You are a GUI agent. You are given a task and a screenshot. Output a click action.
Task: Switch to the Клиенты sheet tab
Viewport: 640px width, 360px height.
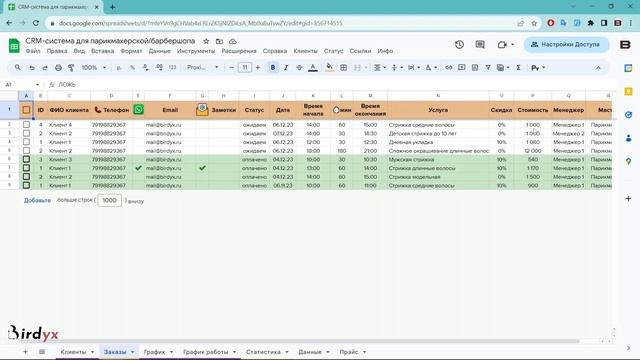(73, 352)
